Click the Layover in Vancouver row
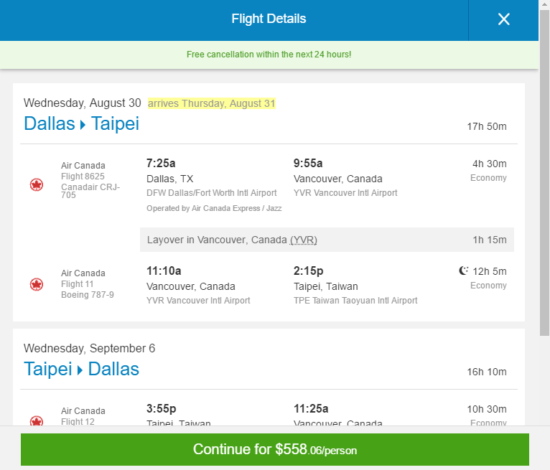The height and width of the screenshot is (470, 550). click(327, 240)
